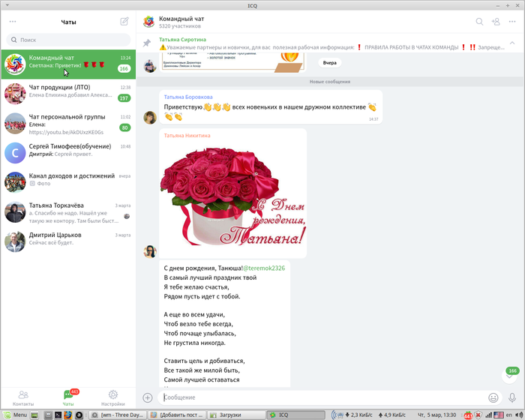Click the Поиск search field
This screenshot has width=525, height=420.
[x=67, y=40]
